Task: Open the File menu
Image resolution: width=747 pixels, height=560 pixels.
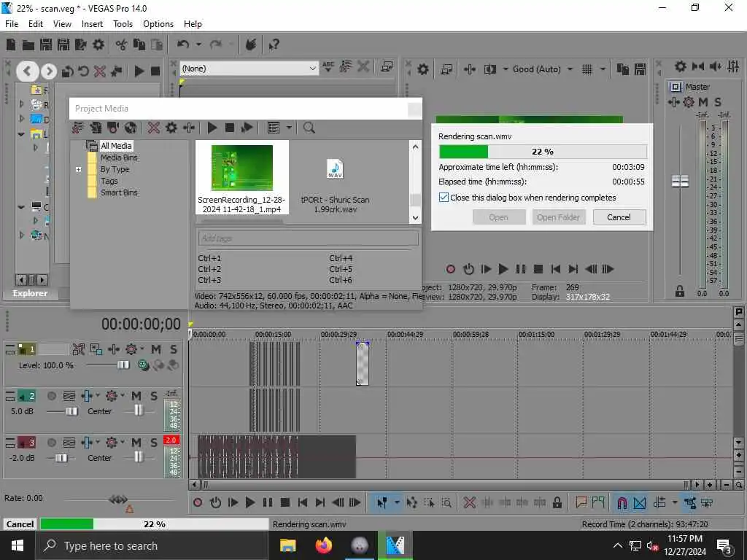Action: [12, 24]
